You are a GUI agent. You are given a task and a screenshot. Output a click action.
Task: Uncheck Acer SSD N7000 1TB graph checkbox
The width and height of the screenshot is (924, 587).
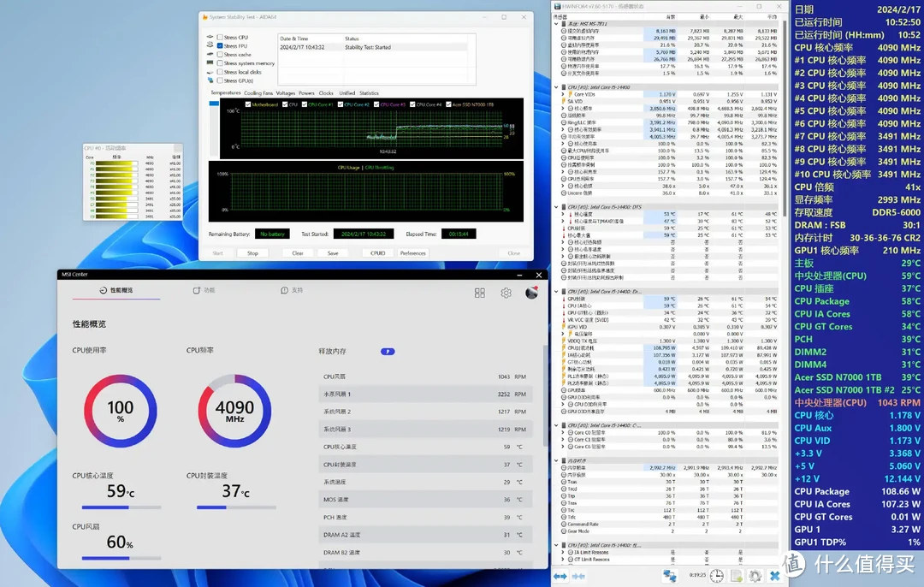[448, 104]
